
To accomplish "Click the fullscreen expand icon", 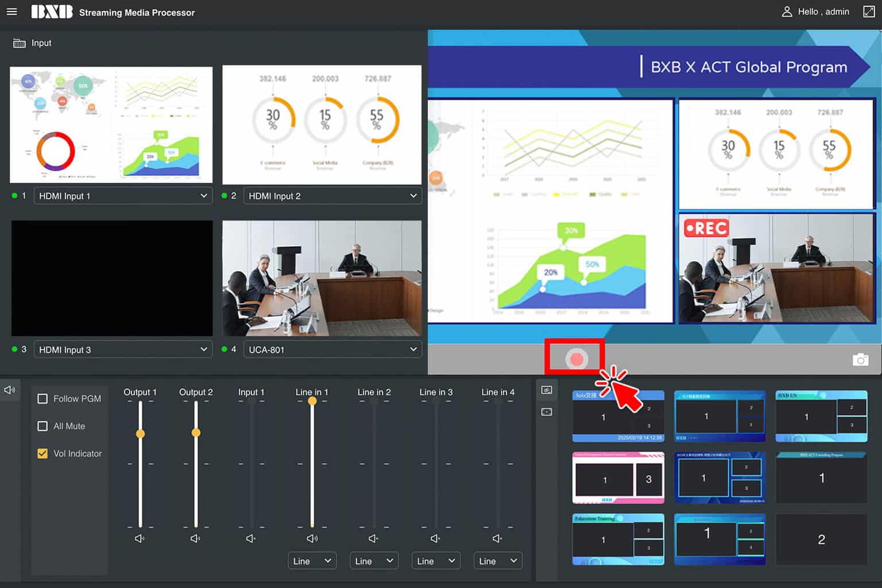I will pyautogui.click(x=869, y=11).
